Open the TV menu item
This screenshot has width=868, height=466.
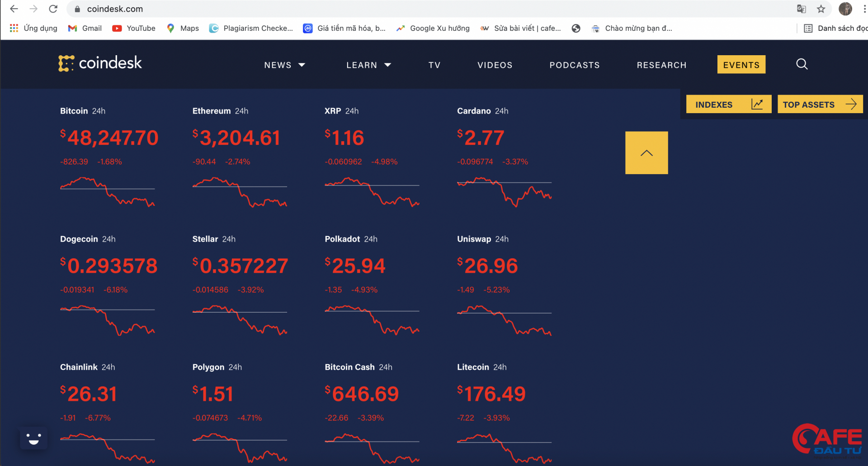[434, 65]
